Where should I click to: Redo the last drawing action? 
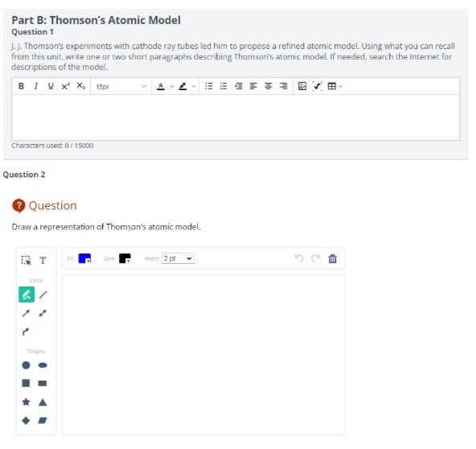point(316,258)
